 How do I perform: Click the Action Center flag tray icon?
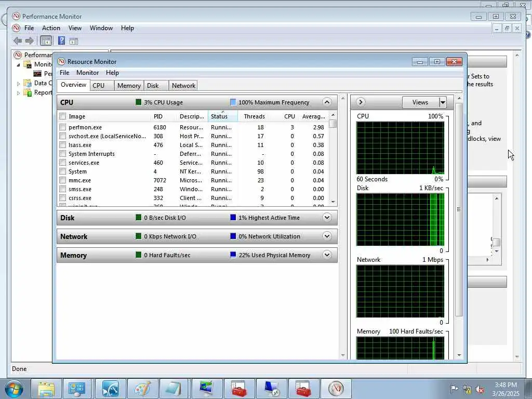click(x=454, y=389)
